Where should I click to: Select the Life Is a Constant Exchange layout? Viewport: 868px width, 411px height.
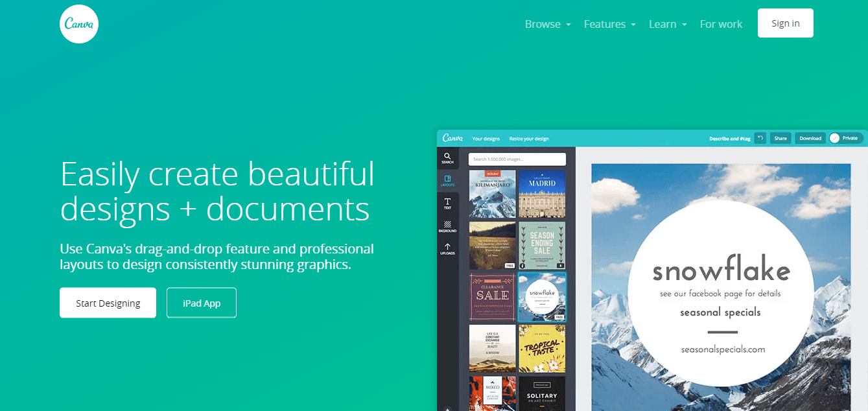click(x=493, y=348)
